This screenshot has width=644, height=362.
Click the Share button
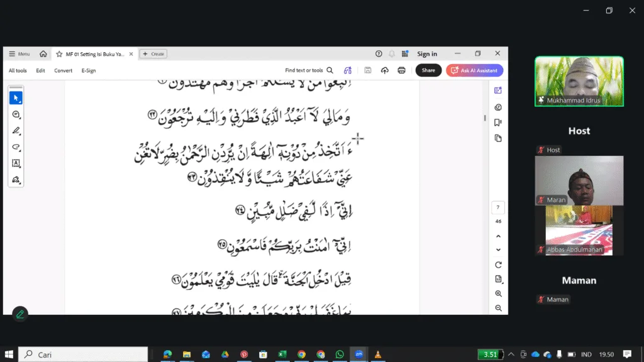[x=428, y=70]
